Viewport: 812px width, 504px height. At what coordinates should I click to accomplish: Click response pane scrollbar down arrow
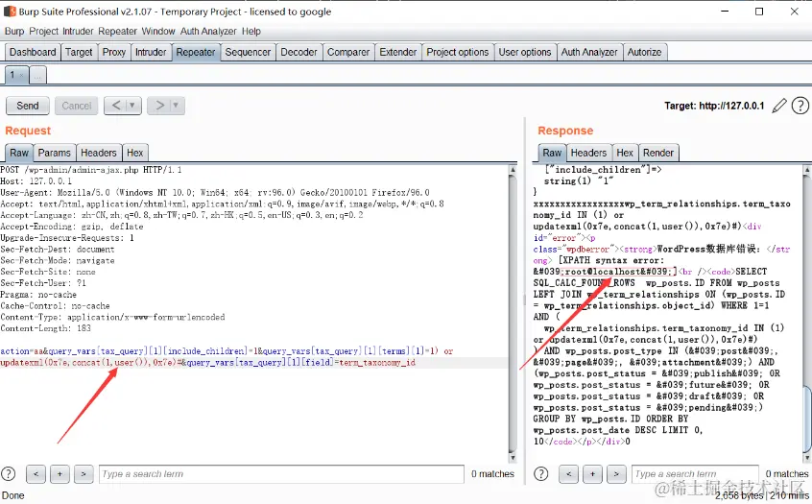[807, 457]
